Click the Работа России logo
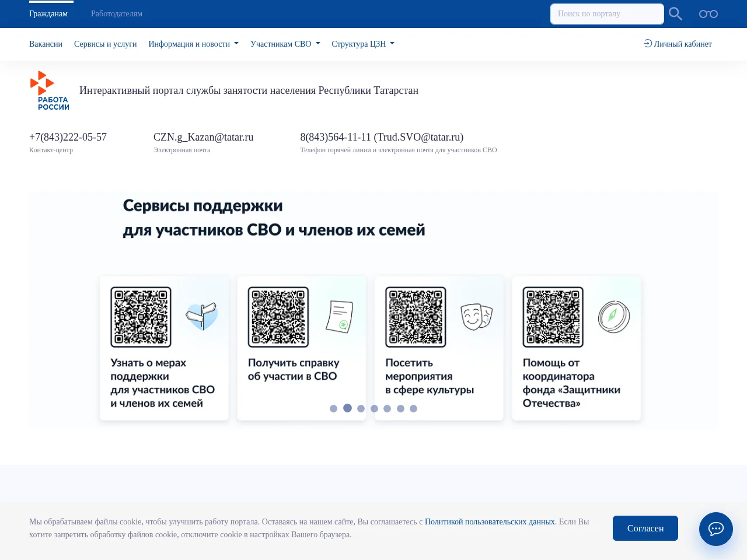Image resolution: width=747 pixels, height=560 pixels. pyautogui.click(x=50, y=90)
